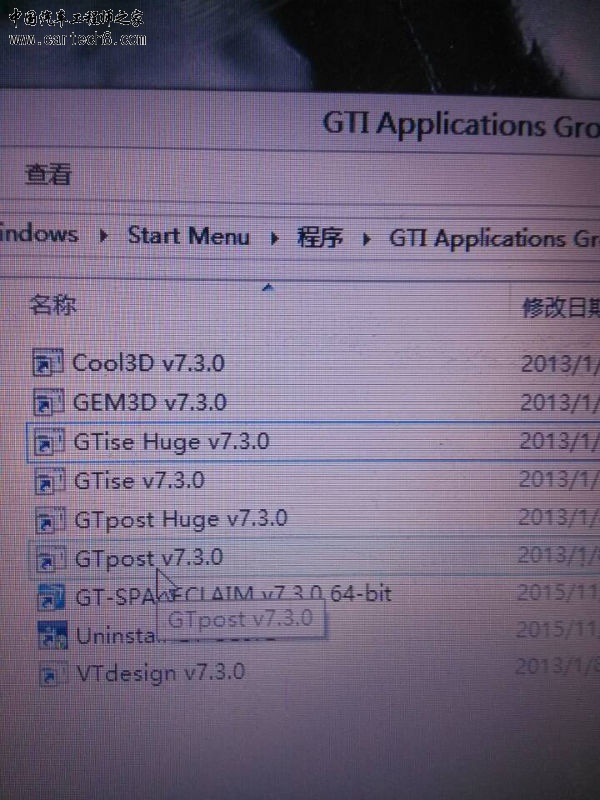The height and width of the screenshot is (800, 600).
Task: Navigate to 程序 folder in the breadcrumb
Action: (320, 238)
